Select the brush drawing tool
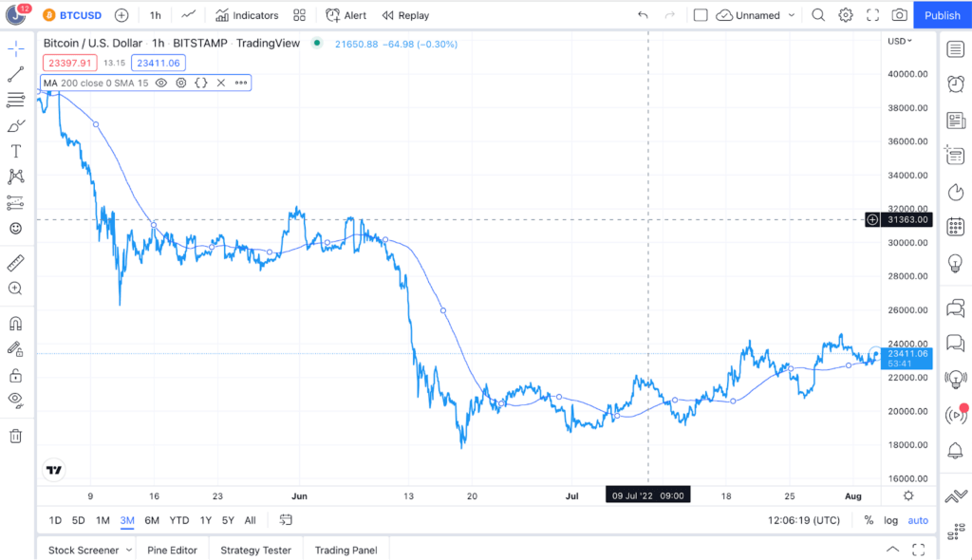The width and height of the screenshot is (972, 560). pos(16,126)
